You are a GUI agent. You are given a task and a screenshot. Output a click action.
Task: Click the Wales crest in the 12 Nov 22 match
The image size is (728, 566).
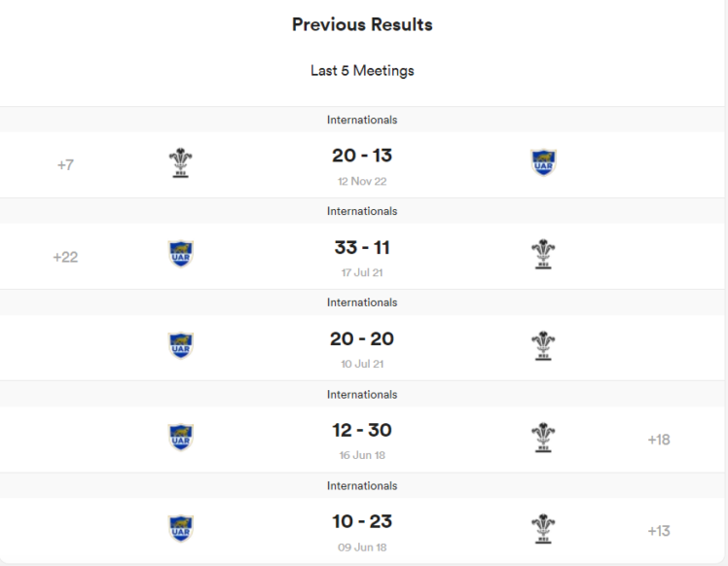(x=180, y=163)
